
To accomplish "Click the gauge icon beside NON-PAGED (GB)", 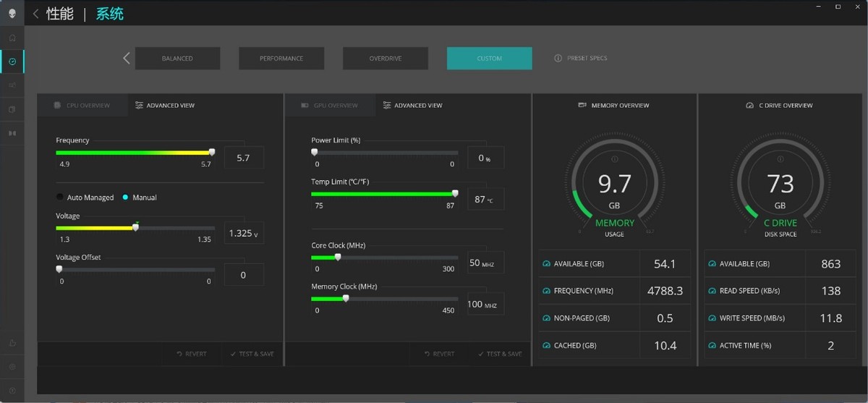I will pos(546,318).
